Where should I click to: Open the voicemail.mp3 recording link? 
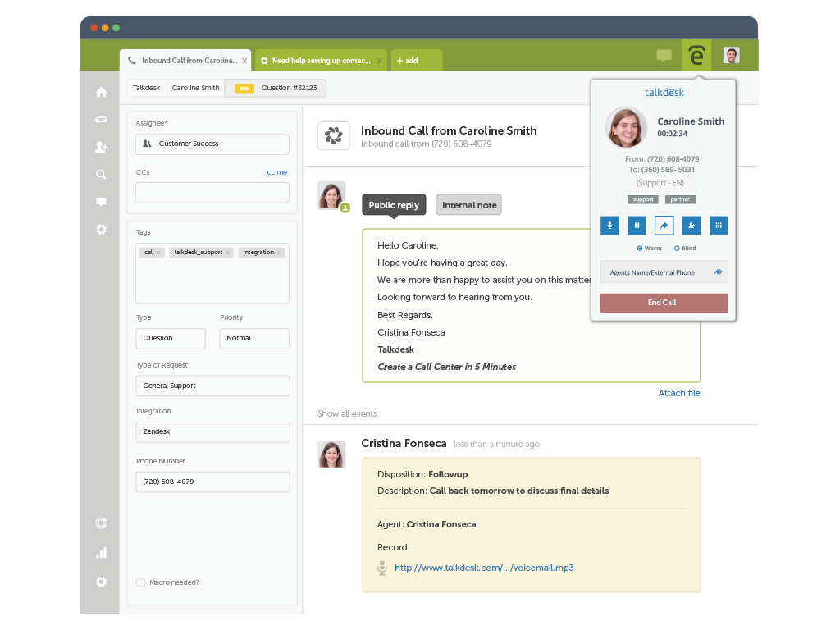(x=484, y=568)
